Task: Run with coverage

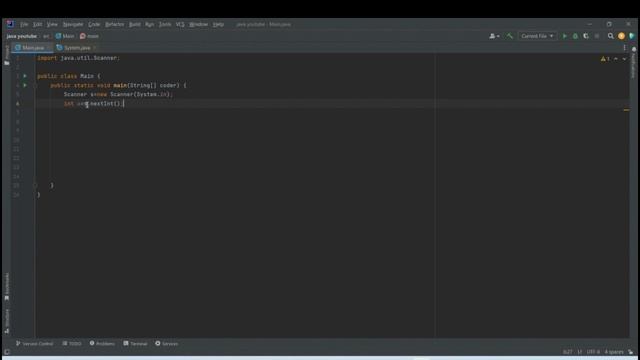Action: coord(586,36)
